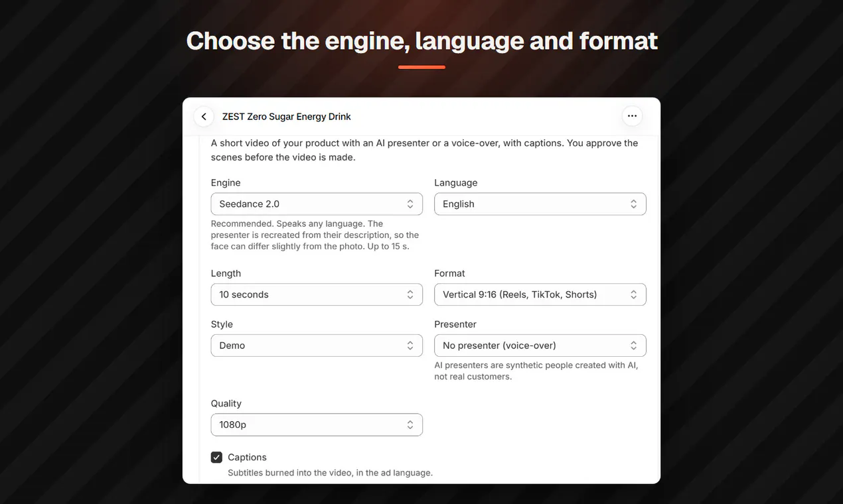Click the Captions label text
This screenshot has width=843, height=504.
click(x=247, y=458)
